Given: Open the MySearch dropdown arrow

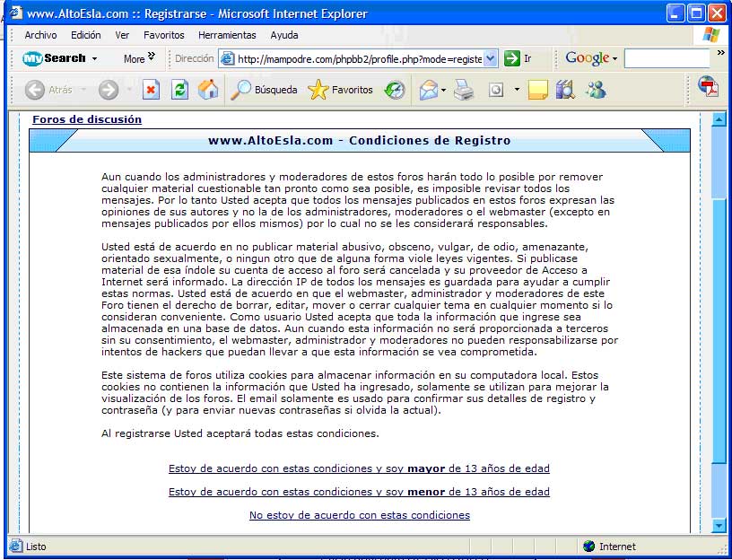Looking at the screenshot, I should point(94,58).
